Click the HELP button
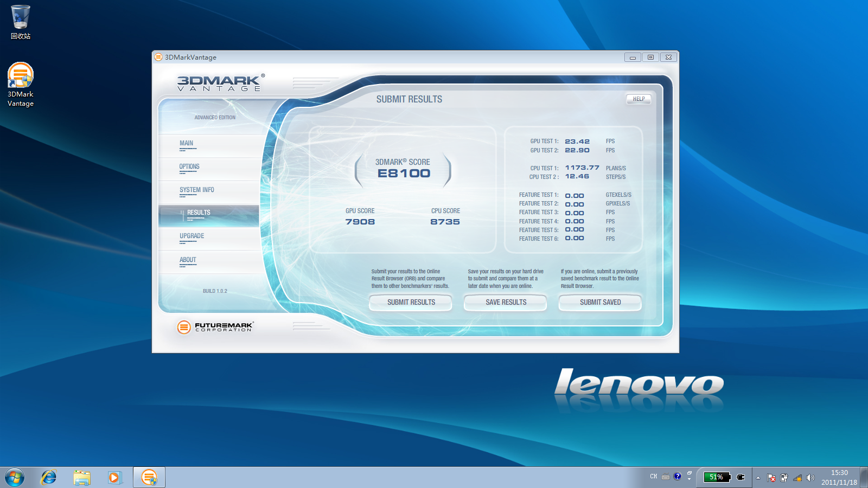 tap(639, 99)
